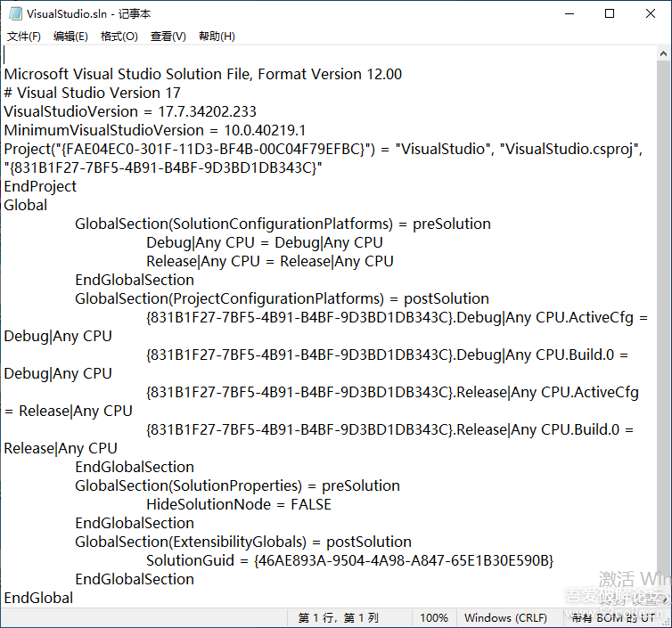The width and height of the screenshot is (672, 628).
Task: Click the 'Global' line
Action: tap(25, 205)
